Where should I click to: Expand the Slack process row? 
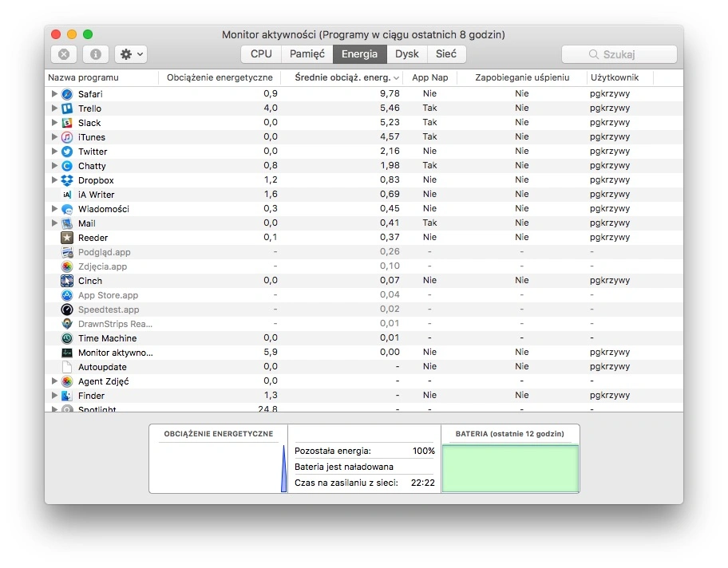point(53,123)
